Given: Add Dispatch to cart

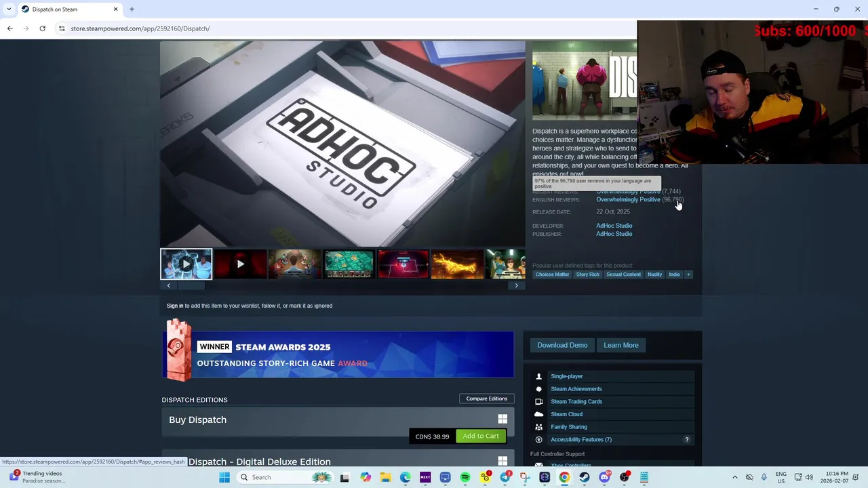Looking at the screenshot, I should 481,436.
